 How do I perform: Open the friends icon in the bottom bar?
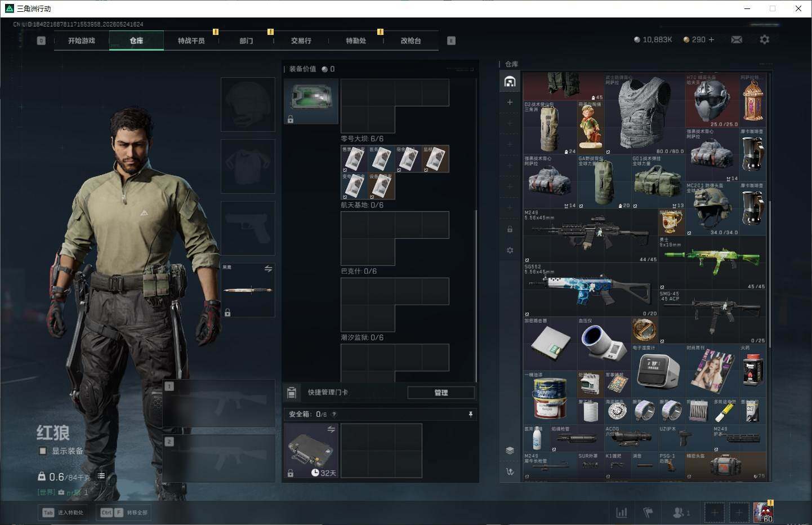coord(681,513)
